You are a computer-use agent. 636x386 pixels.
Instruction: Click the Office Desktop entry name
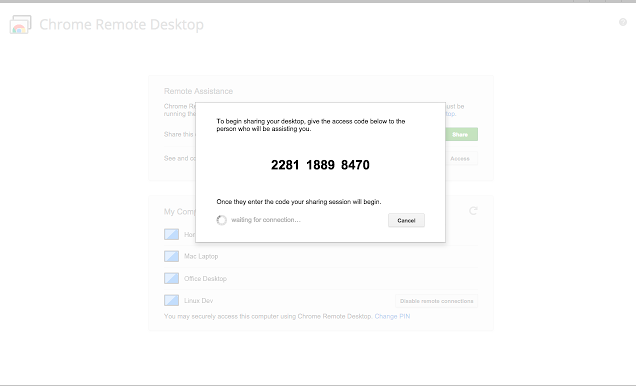pos(205,279)
